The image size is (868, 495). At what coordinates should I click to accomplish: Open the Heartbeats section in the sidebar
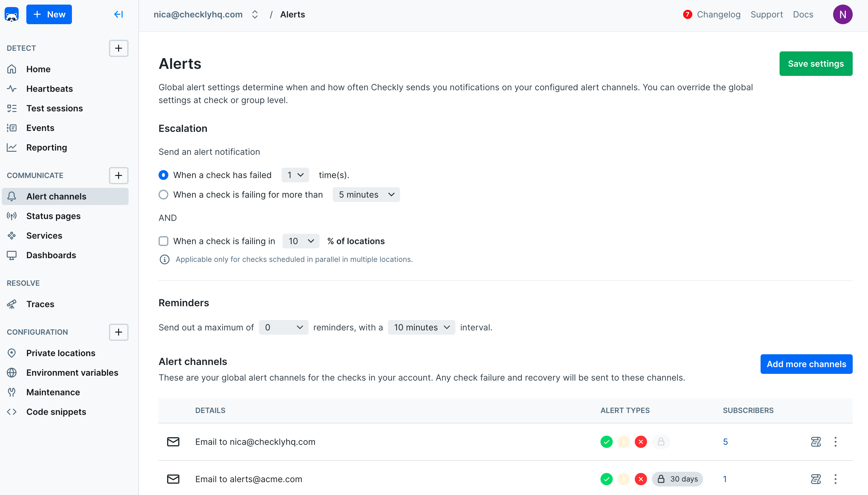click(x=50, y=88)
